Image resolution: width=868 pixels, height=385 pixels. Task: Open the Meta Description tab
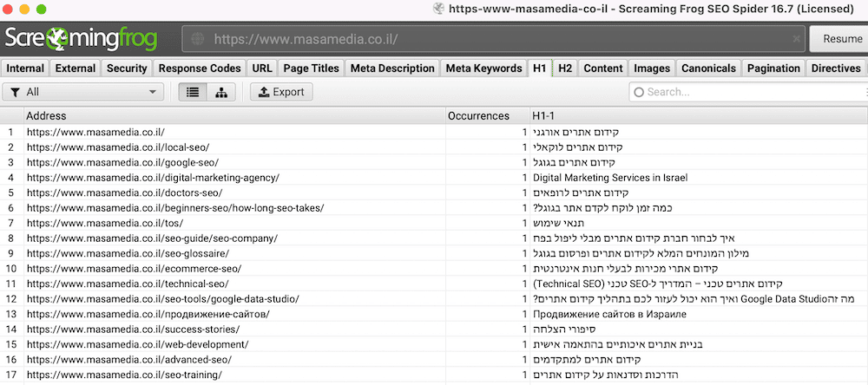coord(392,68)
